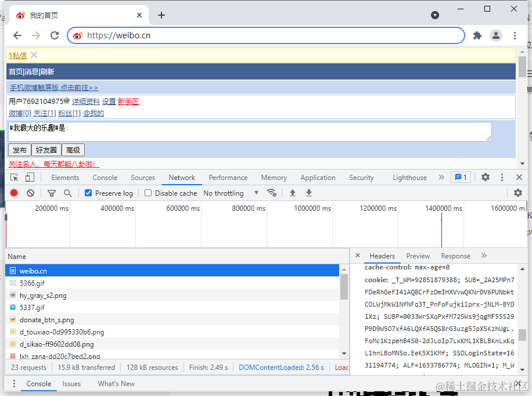532x396 pixels.
Task: Toggle the network filter funnel
Action: click(52, 193)
